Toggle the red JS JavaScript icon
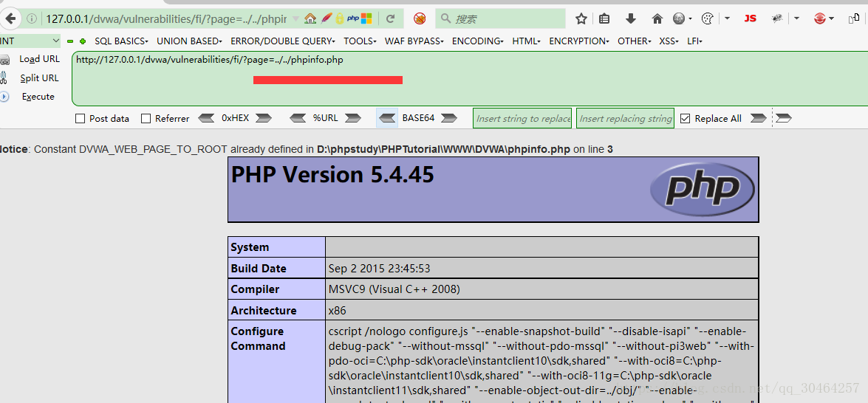The image size is (868, 403). (750, 18)
